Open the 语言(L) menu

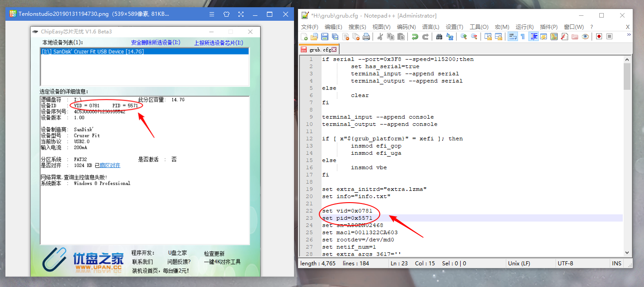click(x=430, y=27)
